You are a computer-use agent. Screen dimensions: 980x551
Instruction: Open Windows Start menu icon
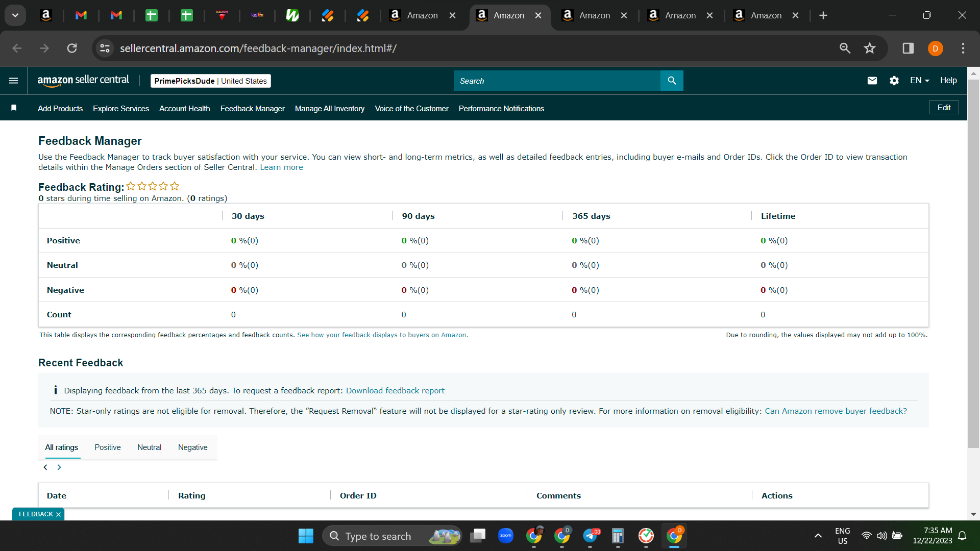pos(306,536)
